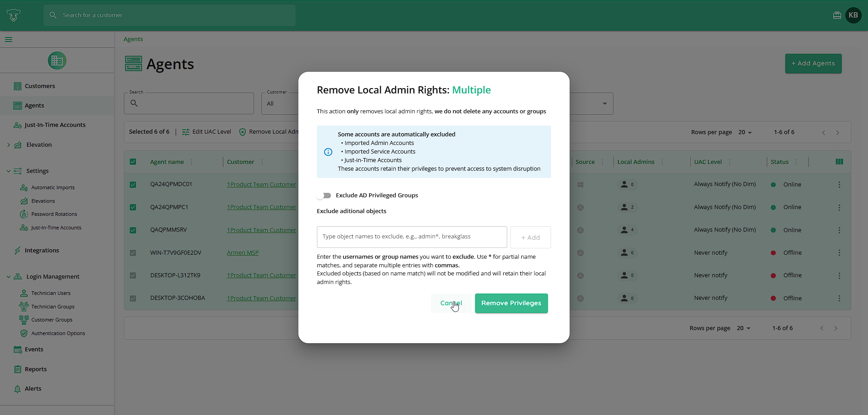The image size is (868, 415).
Task: Click the search magnifier icon in Agents search
Action: 134,103
